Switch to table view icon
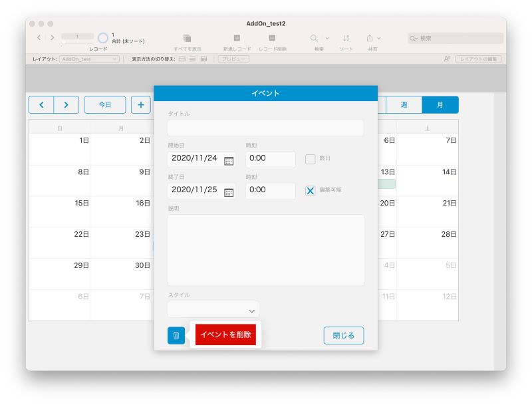 pos(203,59)
